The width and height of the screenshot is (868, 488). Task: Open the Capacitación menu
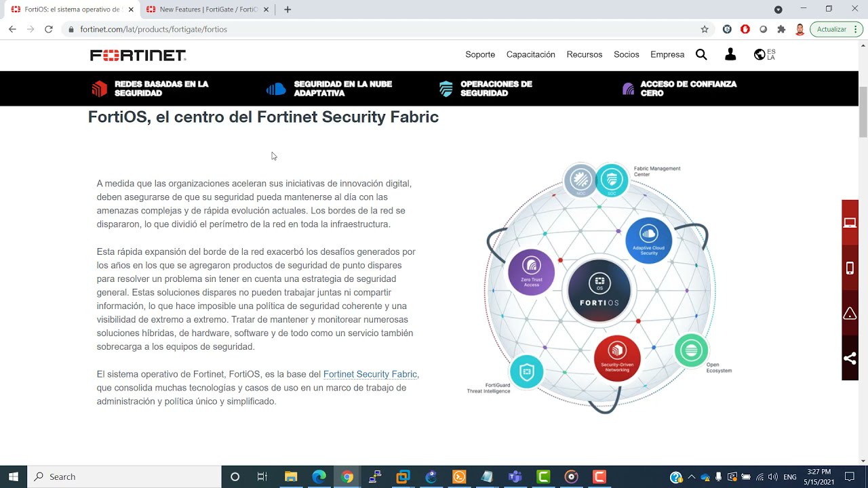coord(531,55)
